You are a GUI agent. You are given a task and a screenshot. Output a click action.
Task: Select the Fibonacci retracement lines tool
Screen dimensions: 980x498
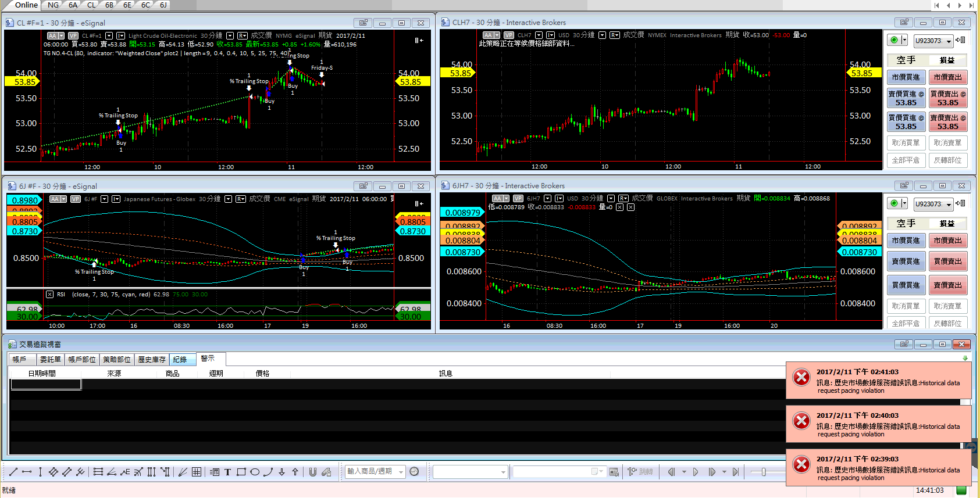click(98, 472)
